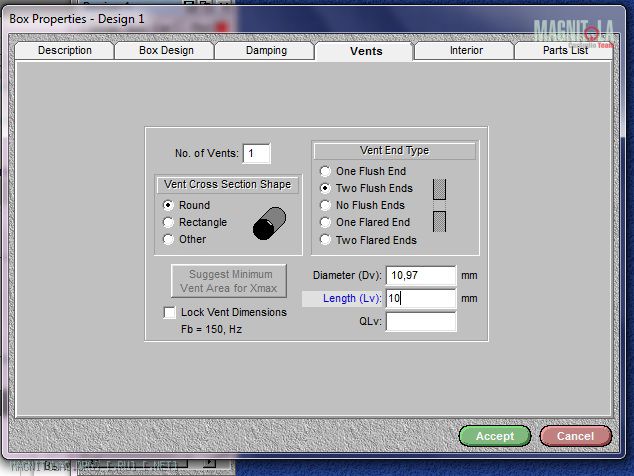The height and width of the screenshot is (476, 634).
Task: Open the Parts List tab
Action: pyautogui.click(x=565, y=50)
